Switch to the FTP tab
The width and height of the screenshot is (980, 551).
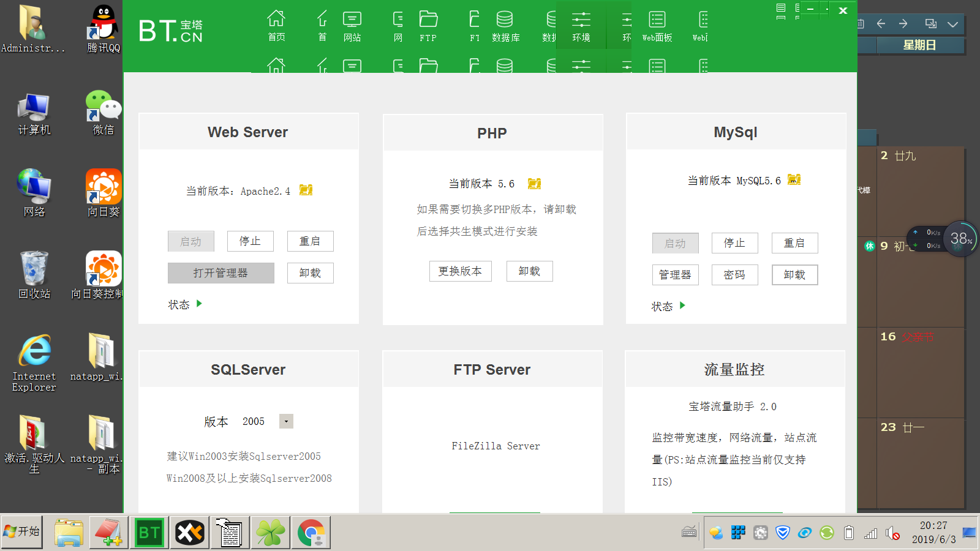pyautogui.click(x=428, y=26)
